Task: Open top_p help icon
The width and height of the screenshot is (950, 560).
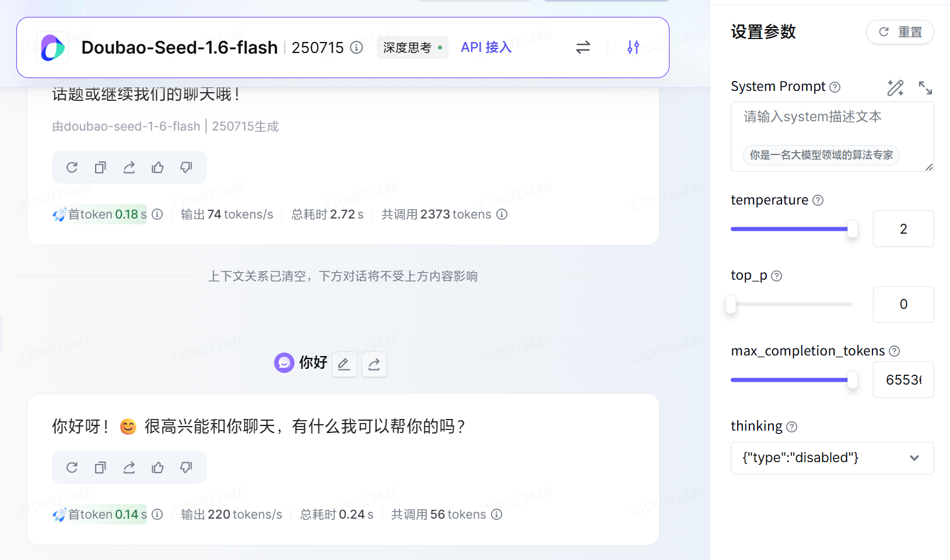Action: click(x=777, y=276)
